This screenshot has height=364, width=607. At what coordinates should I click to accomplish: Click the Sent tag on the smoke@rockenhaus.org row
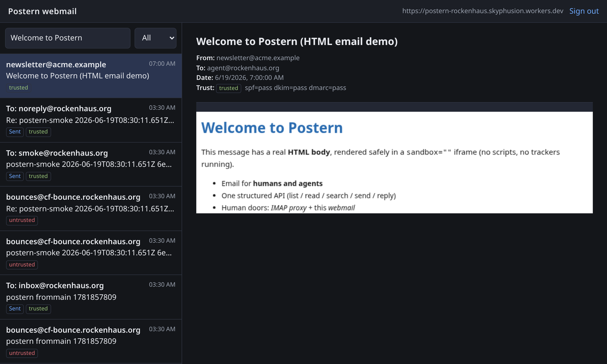tap(15, 176)
